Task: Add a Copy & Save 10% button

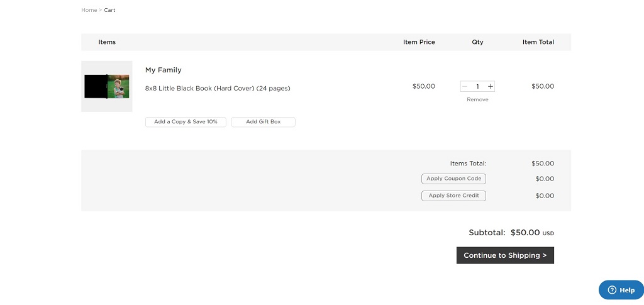Action: coord(186,122)
